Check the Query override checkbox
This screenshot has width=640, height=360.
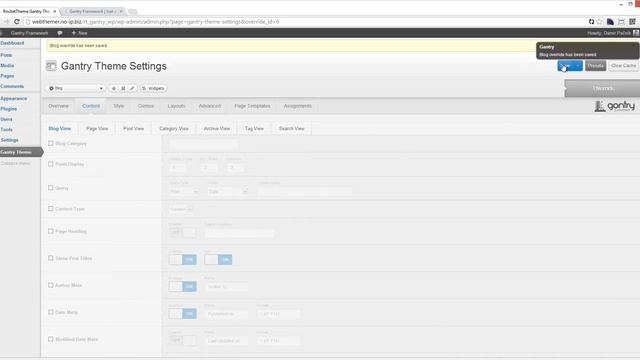click(x=51, y=188)
